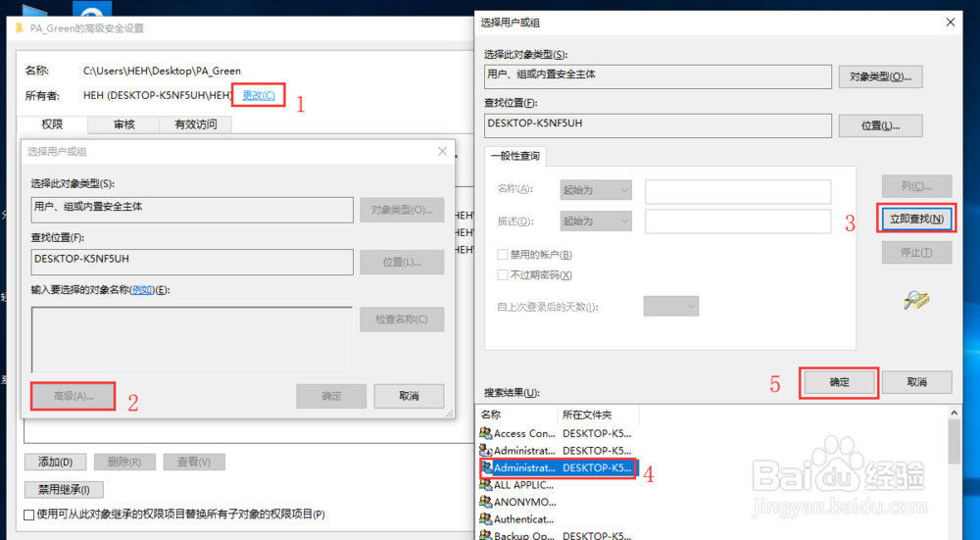The height and width of the screenshot is (540, 980).
Task: Click enabled 对象类型(O)... button in front dialog
Action: (x=880, y=76)
